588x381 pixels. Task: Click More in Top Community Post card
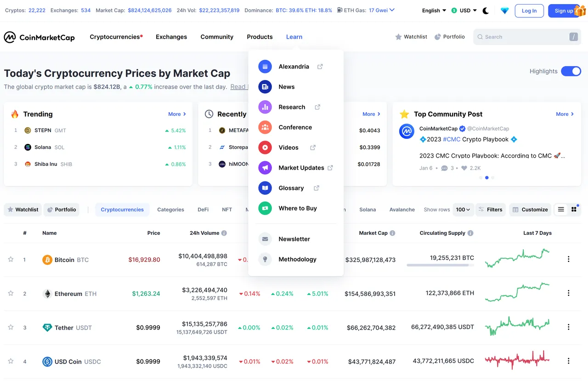point(565,114)
